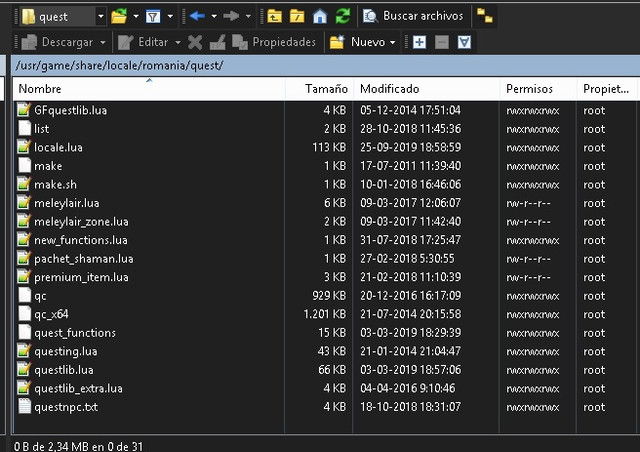Select the premium_item.lua file

tap(81, 277)
